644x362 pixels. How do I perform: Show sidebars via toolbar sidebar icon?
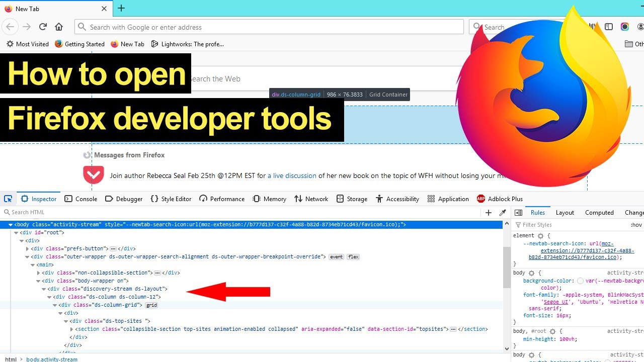609,27
